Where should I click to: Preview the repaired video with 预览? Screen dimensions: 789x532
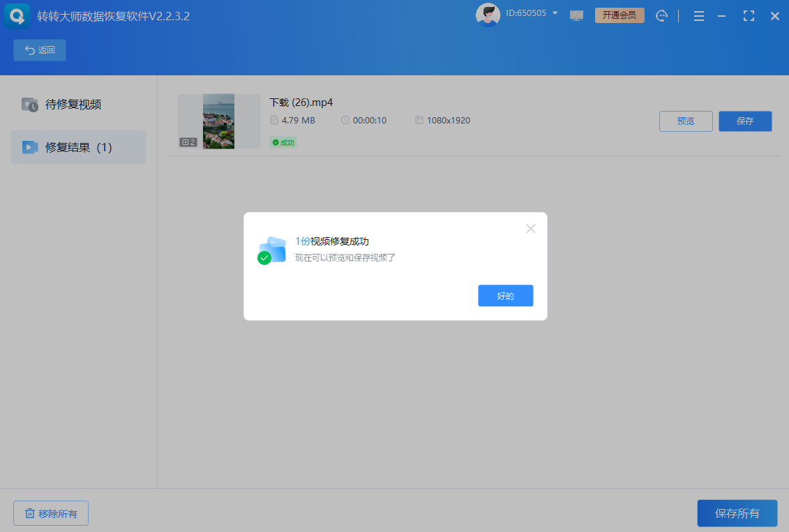(686, 121)
